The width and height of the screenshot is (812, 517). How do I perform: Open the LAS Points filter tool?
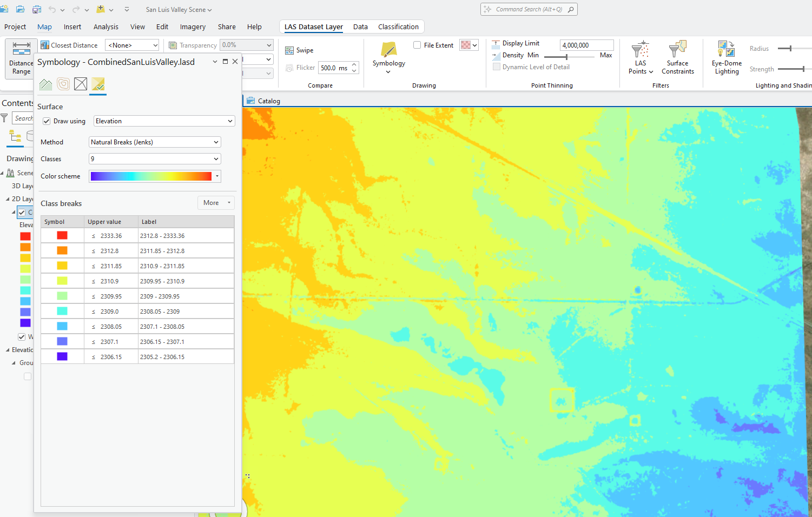641,57
